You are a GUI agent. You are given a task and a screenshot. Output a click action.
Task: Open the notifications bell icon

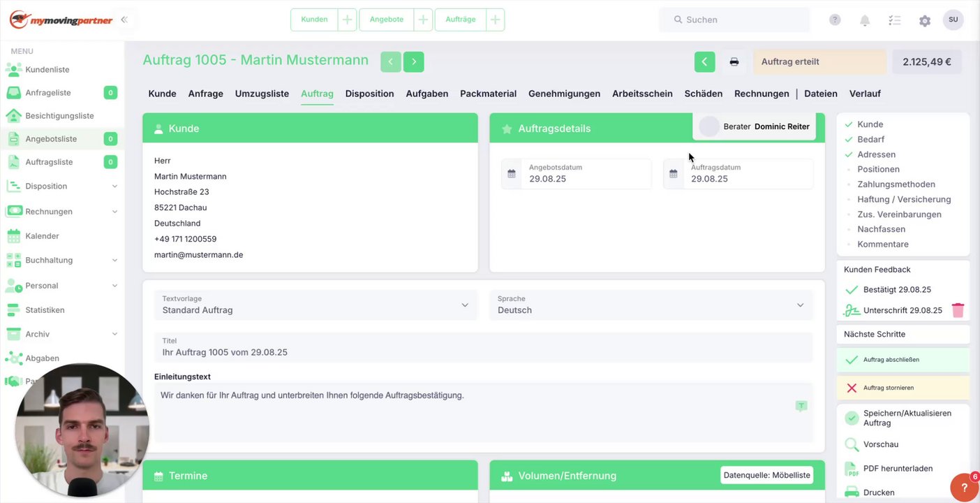click(x=865, y=20)
